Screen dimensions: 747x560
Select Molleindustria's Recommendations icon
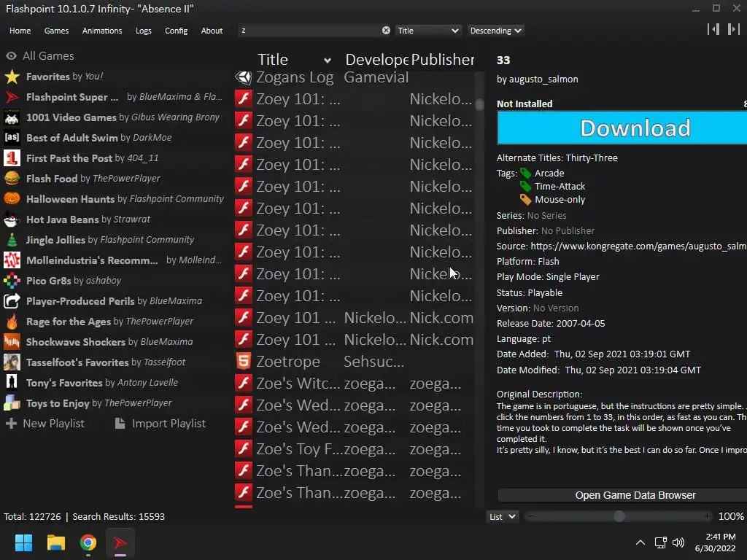(12, 260)
